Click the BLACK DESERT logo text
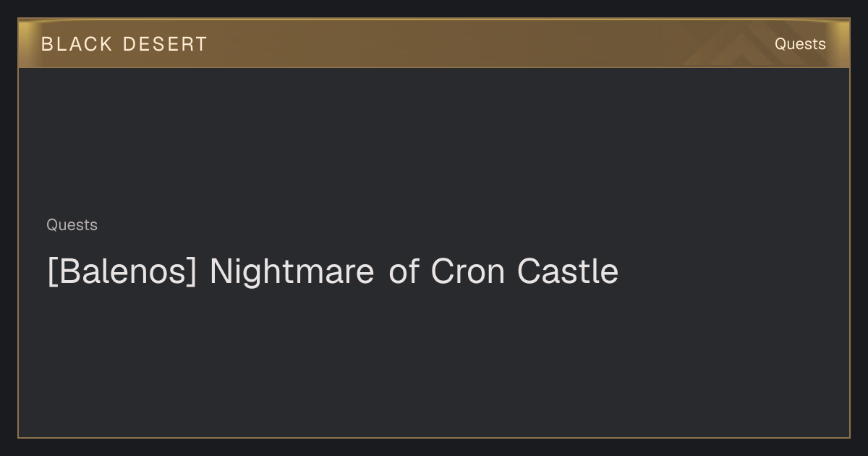Viewport: 868px width, 456px height. [124, 44]
